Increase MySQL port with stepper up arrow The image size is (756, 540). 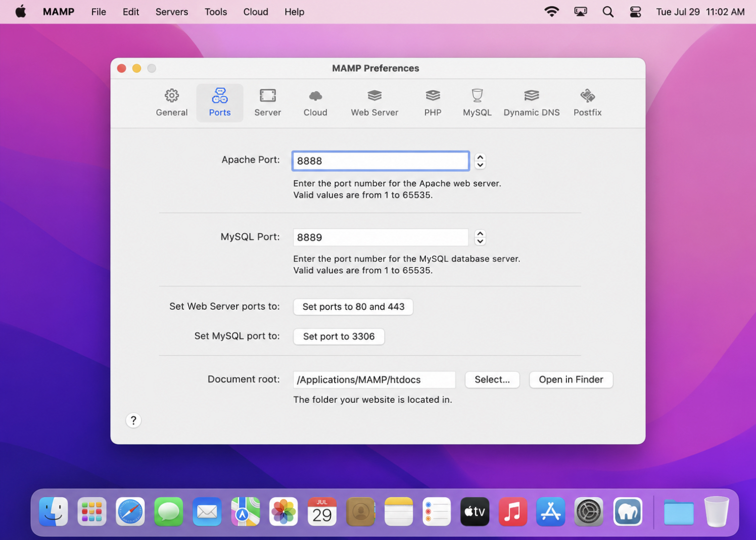click(480, 234)
